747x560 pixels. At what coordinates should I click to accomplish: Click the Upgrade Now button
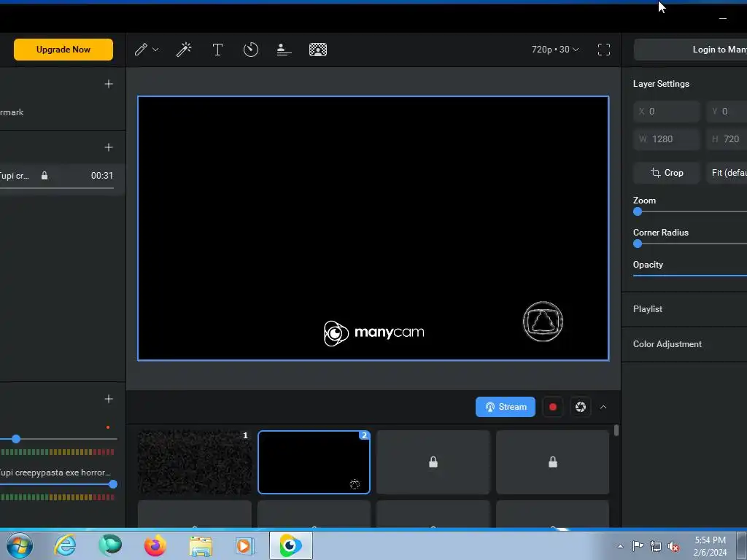[x=63, y=50]
